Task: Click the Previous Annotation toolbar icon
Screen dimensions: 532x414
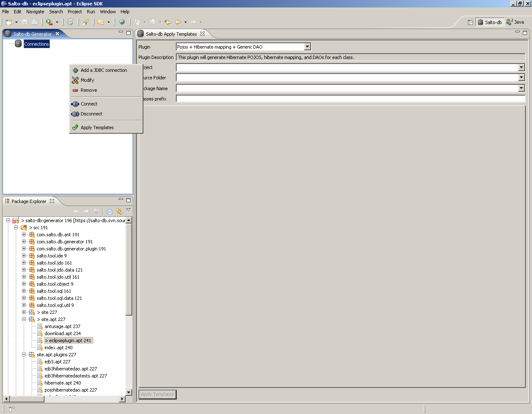Action: point(153,22)
